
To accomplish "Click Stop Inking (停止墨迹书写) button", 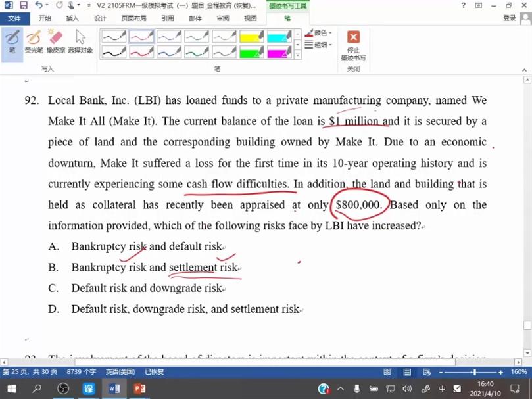I will pyautogui.click(x=353, y=46).
